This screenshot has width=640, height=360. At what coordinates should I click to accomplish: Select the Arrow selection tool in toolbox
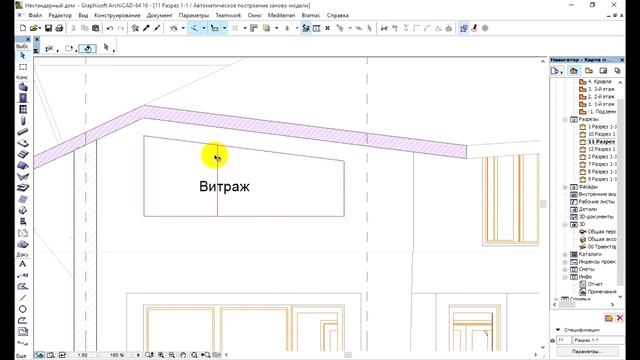point(23,56)
